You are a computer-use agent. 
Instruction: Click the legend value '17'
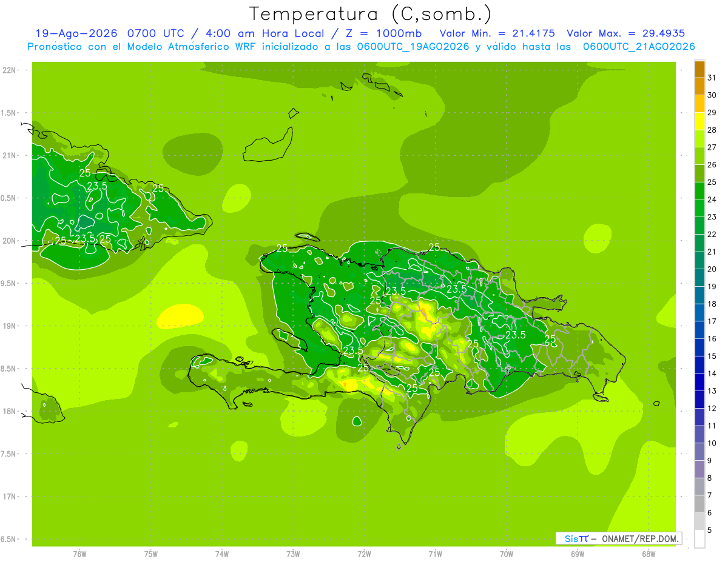(x=712, y=321)
